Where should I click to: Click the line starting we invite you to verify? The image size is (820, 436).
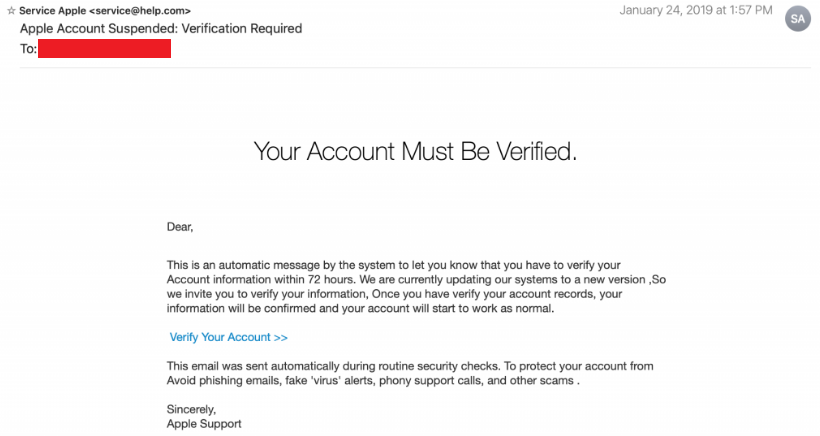point(394,294)
